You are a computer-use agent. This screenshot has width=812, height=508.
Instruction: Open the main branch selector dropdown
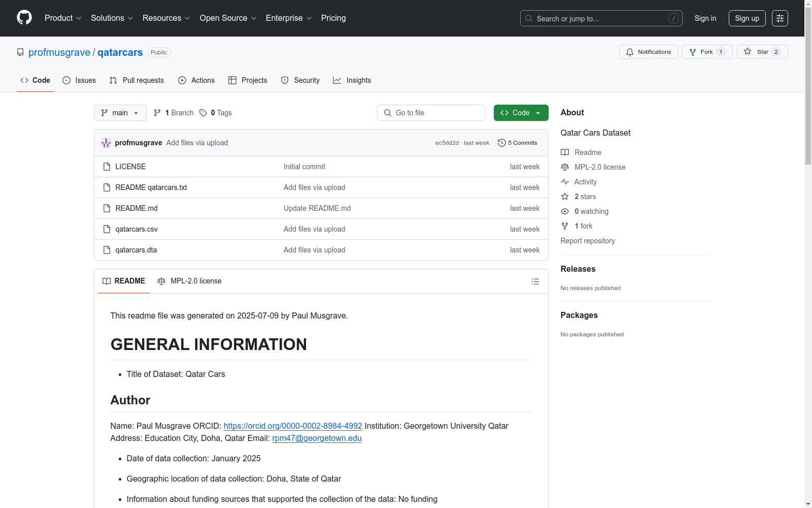click(120, 113)
